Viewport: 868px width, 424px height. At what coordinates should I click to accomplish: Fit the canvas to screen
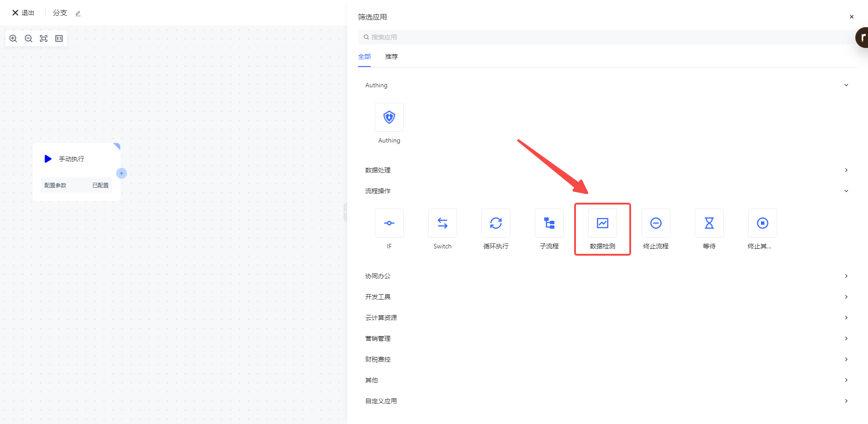(44, 38)
